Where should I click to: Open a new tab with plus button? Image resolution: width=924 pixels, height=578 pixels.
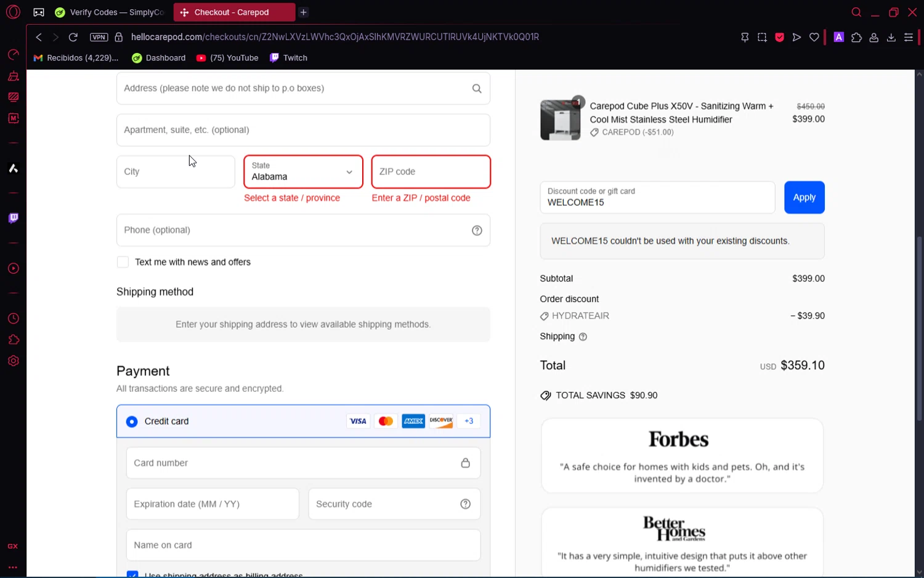(x=304, y=12)
